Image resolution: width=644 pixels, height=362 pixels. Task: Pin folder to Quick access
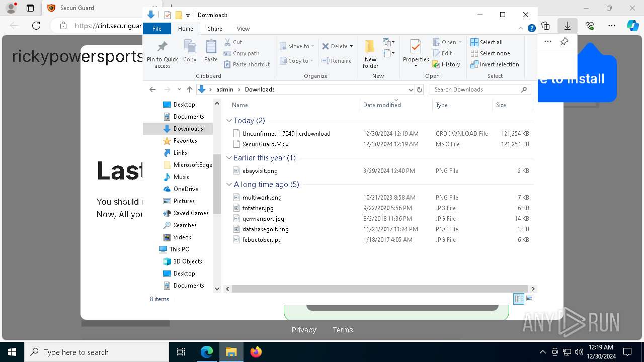point(162,54)
